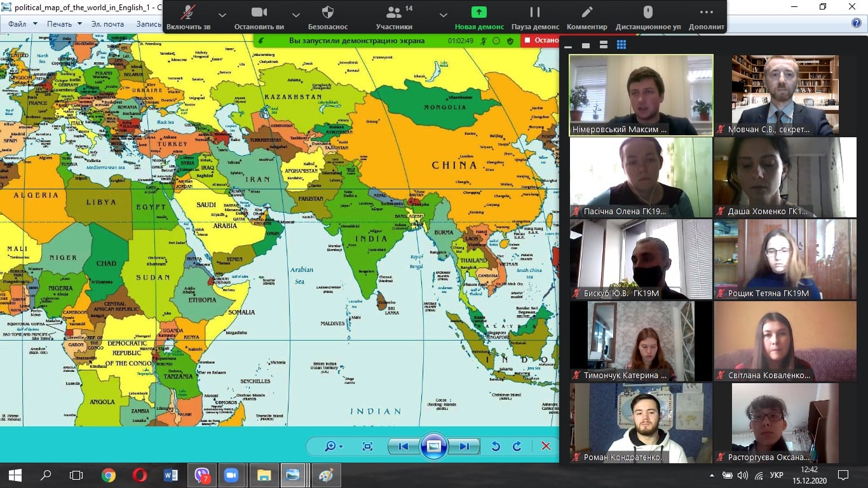Switch video panel to grid view
868x488 pixels.
(621, 44)
